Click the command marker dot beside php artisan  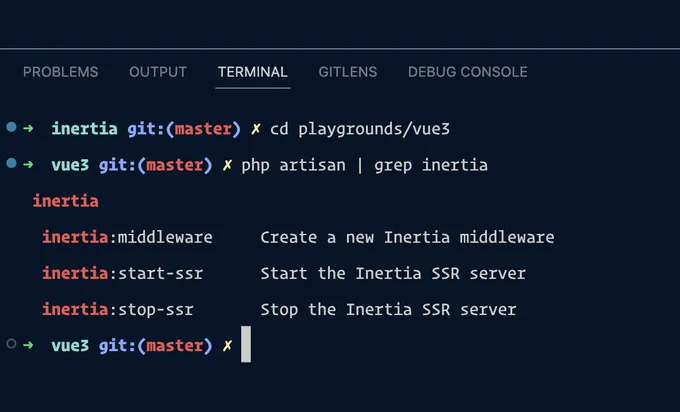12,163
